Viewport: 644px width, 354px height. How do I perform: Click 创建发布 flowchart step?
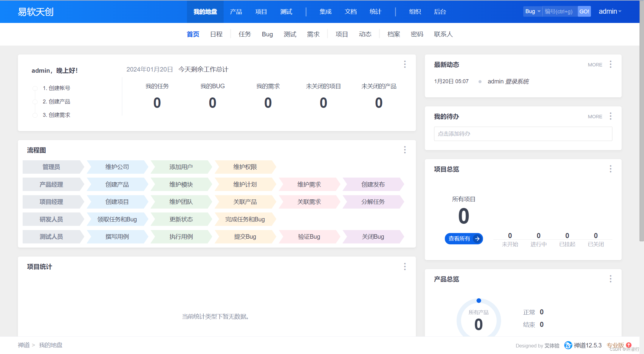[x=373, y=184]
